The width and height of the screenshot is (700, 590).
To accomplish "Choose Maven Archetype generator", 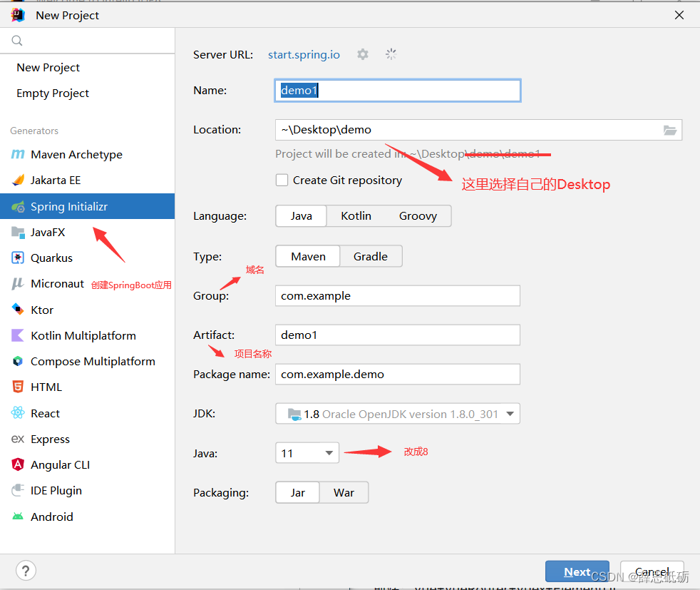I will (x=76, y=155).
